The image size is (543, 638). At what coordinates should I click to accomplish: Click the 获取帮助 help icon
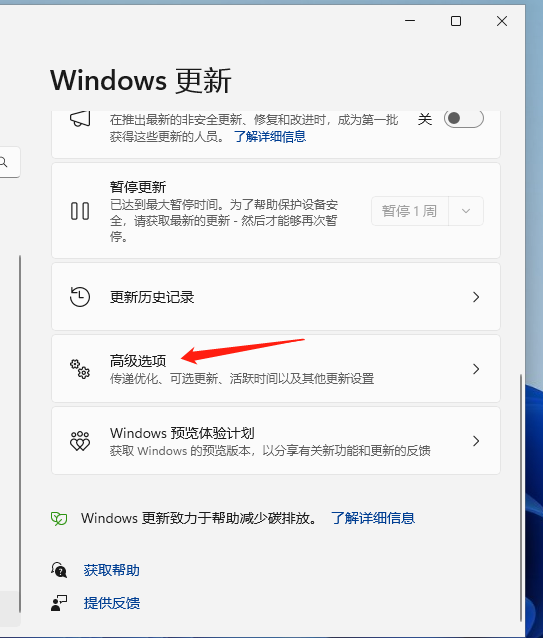click(x=59, y=570)
